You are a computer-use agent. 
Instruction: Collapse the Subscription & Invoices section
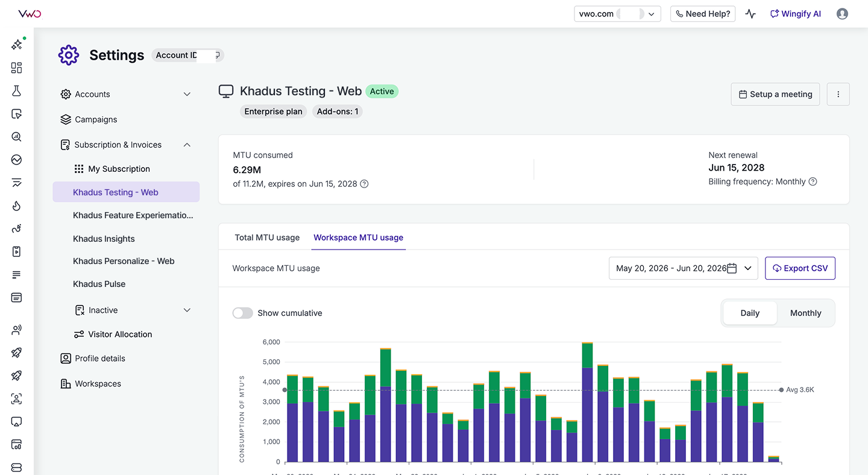tap(187, 145)
